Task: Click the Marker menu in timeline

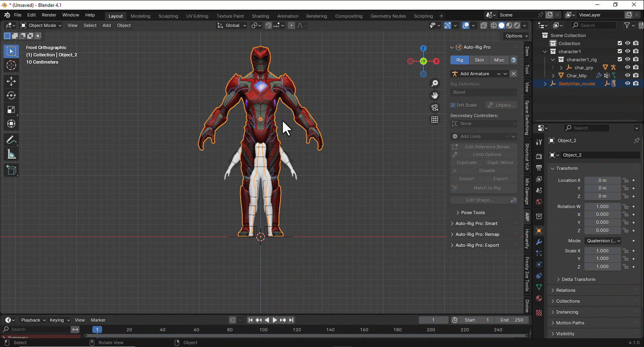Action: pos(98,320)
